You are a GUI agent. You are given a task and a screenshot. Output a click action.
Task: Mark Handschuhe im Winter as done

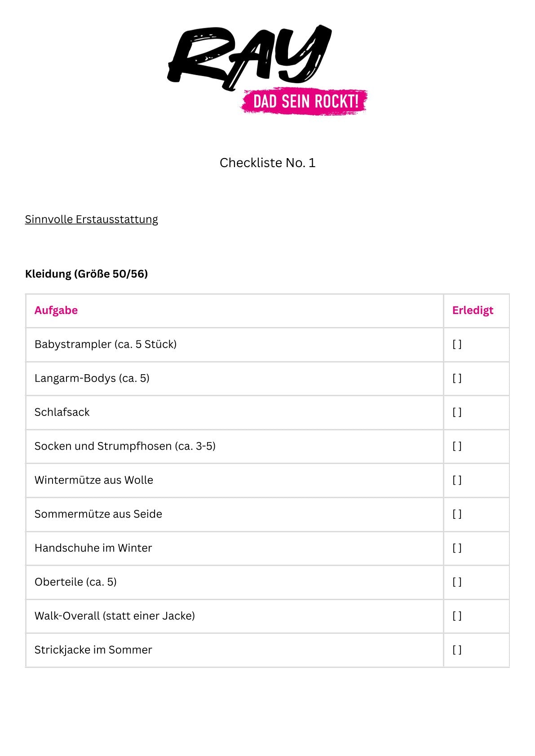(x=457, y=548)
